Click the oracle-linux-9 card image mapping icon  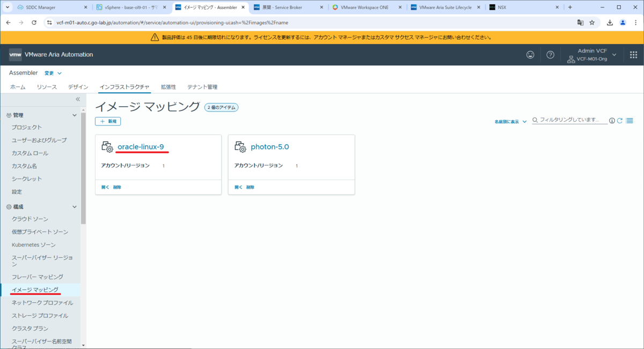[107, 147]
